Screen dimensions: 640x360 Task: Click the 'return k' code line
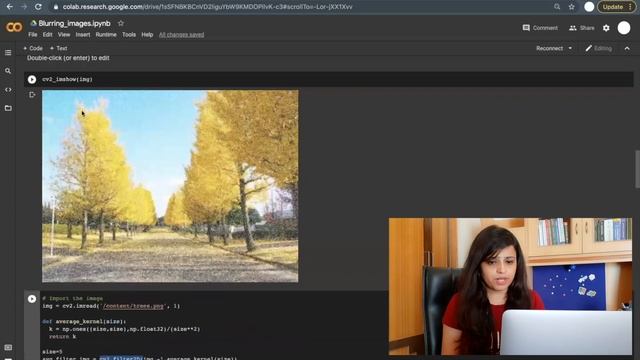pyautogui.click(x=62, y=337)
